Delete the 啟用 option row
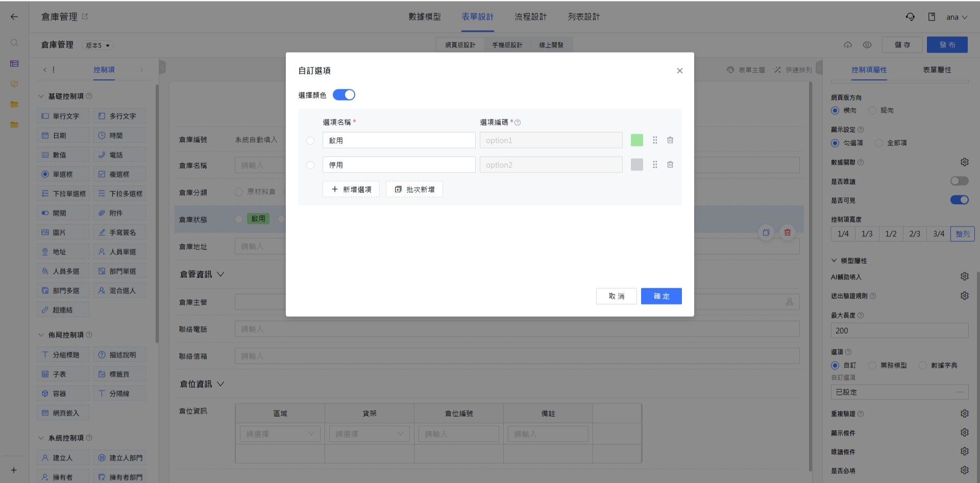980x483 pixels. 670,140
